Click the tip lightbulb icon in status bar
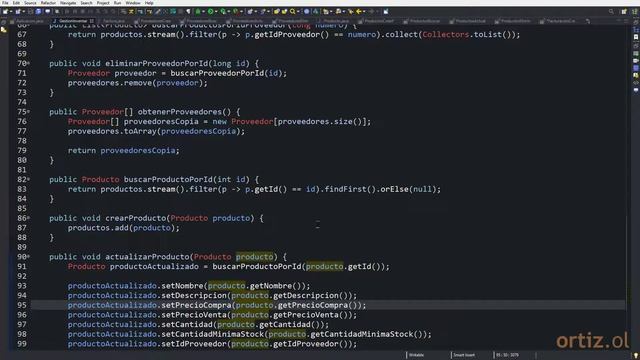Image resolution: width=640 pixels, height=360 pixels. 636,356
